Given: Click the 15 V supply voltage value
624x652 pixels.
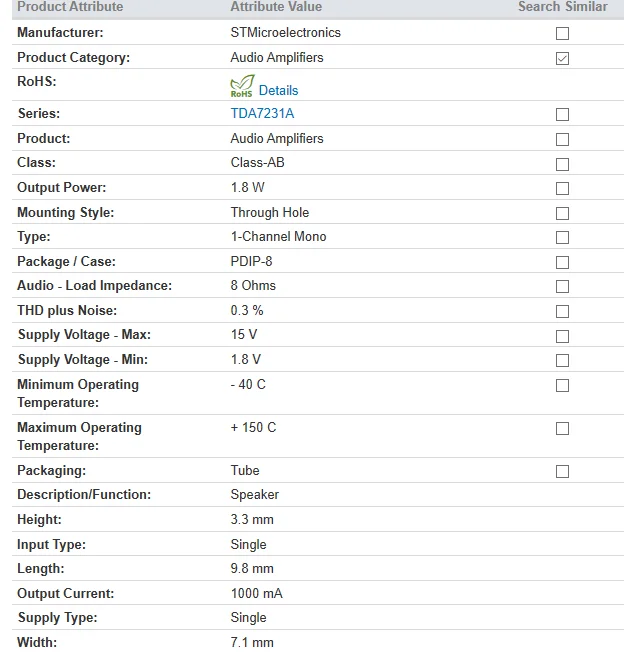Looking at the screenshot, I should [x=244, y=335].
